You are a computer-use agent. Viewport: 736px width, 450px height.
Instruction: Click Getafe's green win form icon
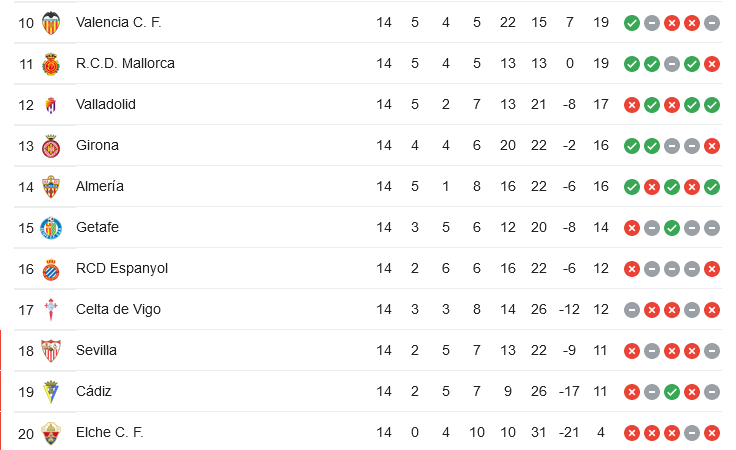coord(672,228)
